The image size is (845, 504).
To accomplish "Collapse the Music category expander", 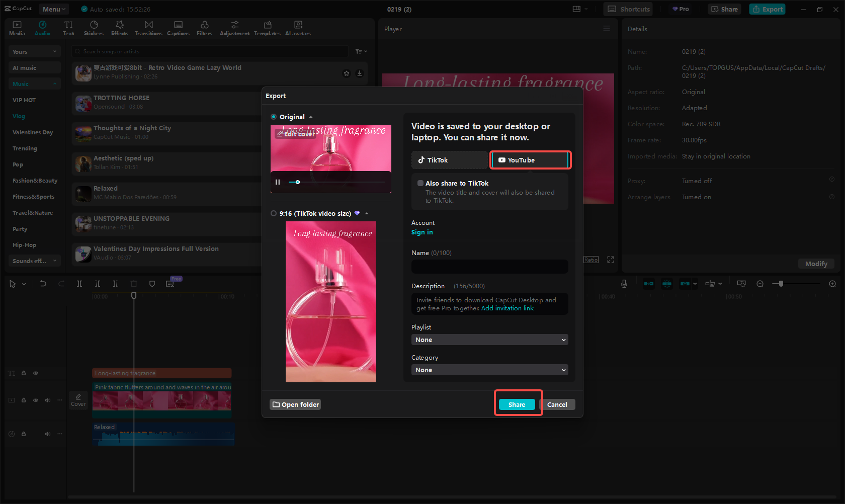I will [55, 84].
